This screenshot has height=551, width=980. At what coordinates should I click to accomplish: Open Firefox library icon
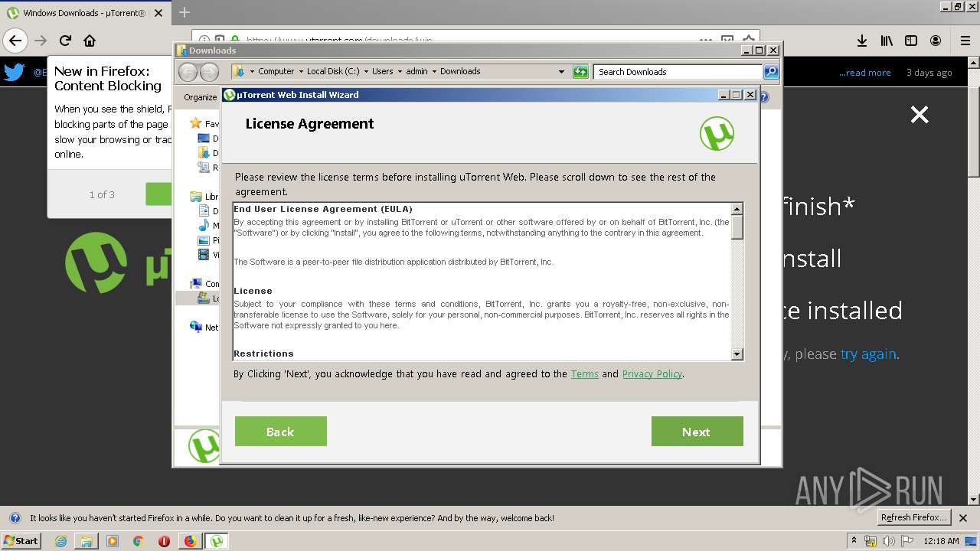click(887, 41)
